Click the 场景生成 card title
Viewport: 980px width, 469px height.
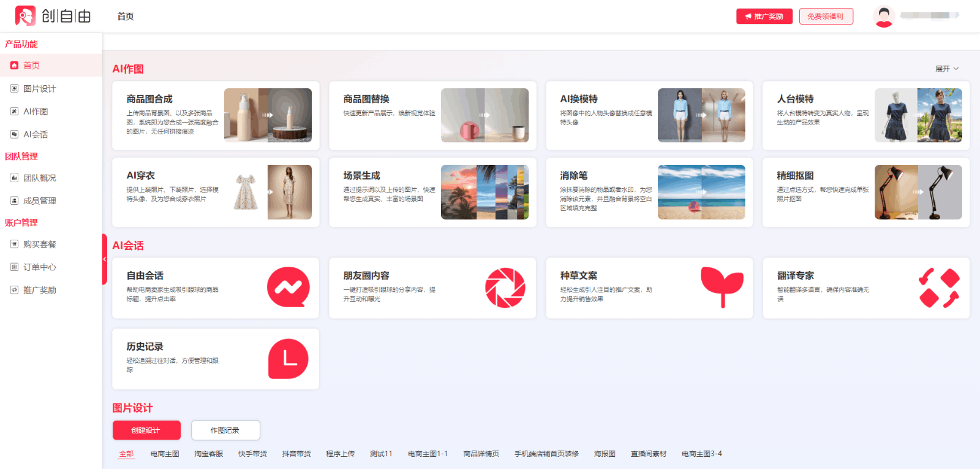(x=361, y=175)
